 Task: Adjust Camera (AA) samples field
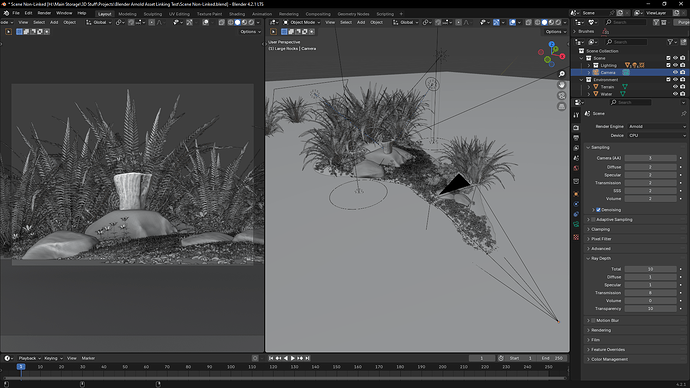tap(650, 158)
